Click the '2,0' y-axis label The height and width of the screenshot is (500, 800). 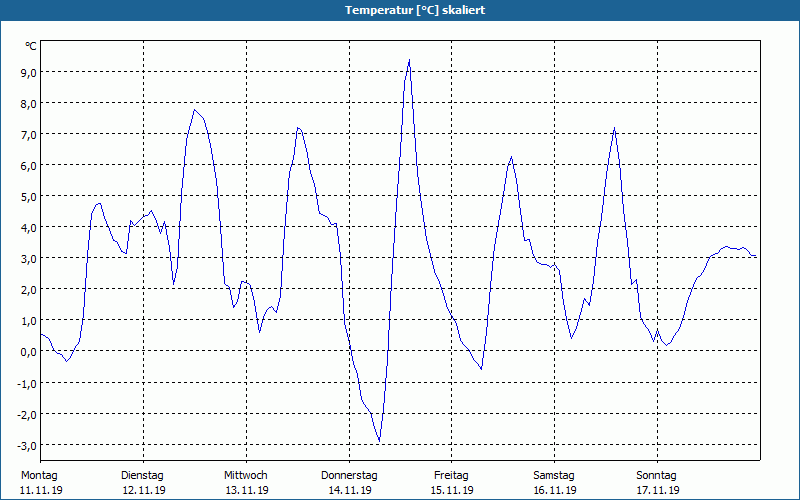pos(29,290)
